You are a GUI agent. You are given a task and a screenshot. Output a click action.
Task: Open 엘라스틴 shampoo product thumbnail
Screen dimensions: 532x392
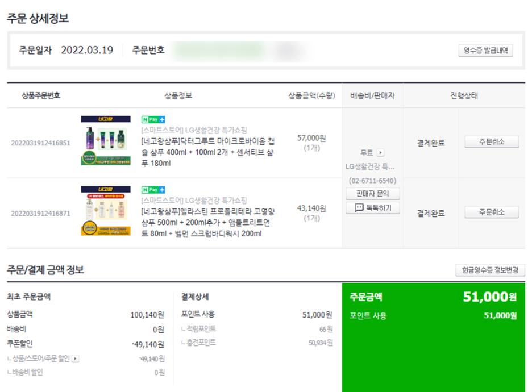(x=106, y=211)
